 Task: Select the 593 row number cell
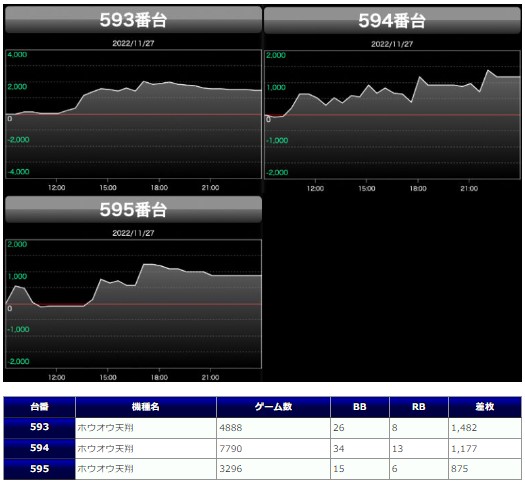click(40, 427)
